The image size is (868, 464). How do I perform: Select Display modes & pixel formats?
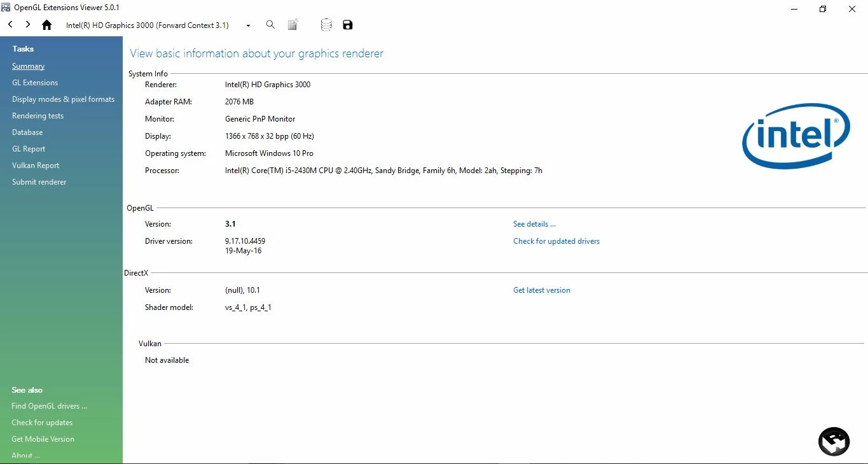tap(63, 99)
